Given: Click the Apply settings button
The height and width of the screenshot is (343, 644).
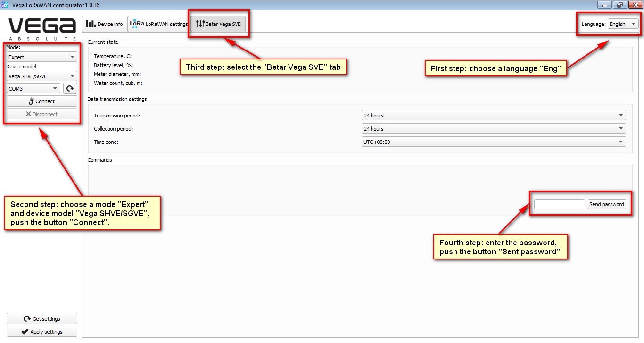Looking at the screenshot, I should (42, 332).
